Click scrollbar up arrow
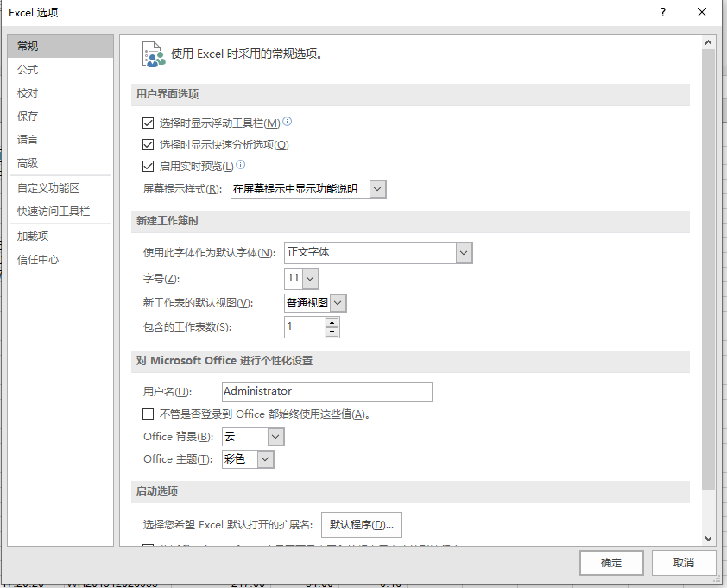The height and width of the screenshot is (588, 727). click(709, 42)
